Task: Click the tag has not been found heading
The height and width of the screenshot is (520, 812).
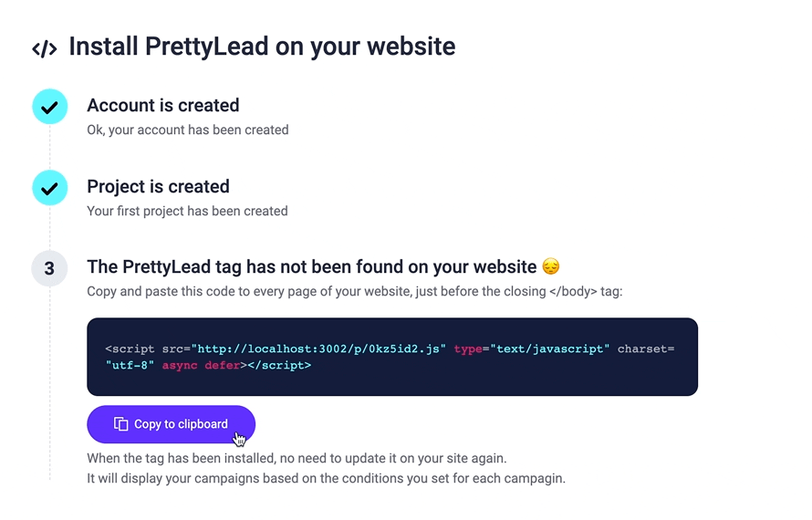Action: 312,266
